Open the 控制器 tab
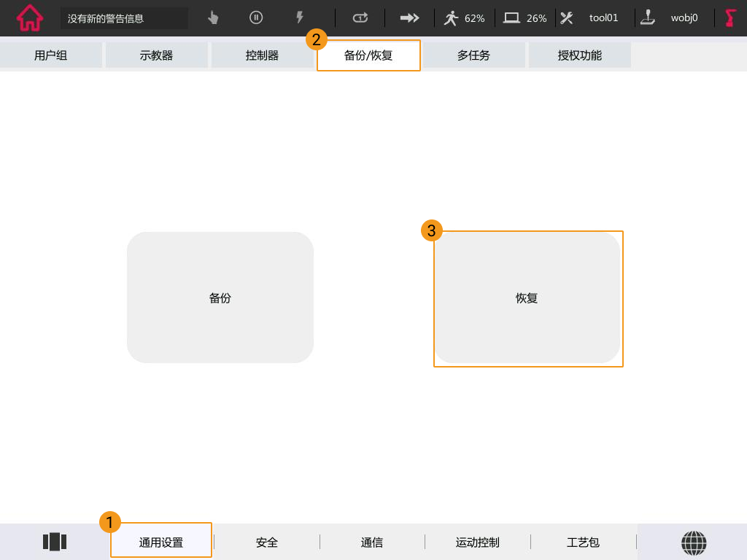Screen dimensions: 747x560 click(x=262, y=55)
